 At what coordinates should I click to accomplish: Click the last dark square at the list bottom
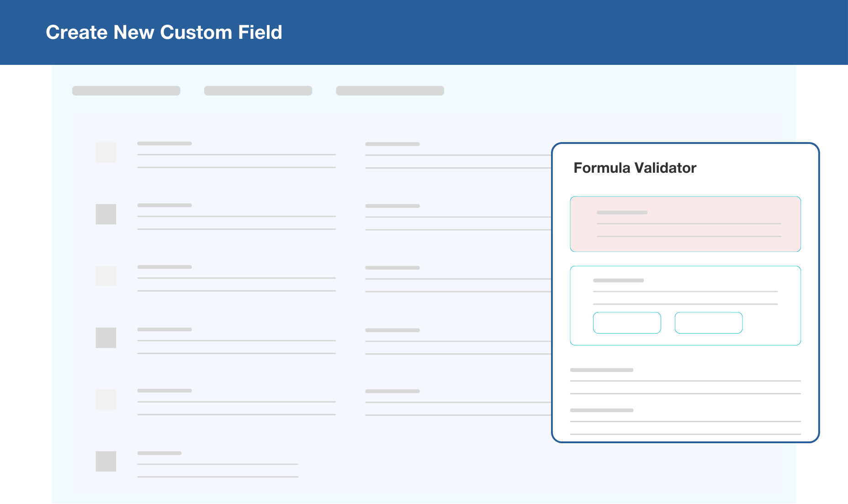tap(106, 461)
